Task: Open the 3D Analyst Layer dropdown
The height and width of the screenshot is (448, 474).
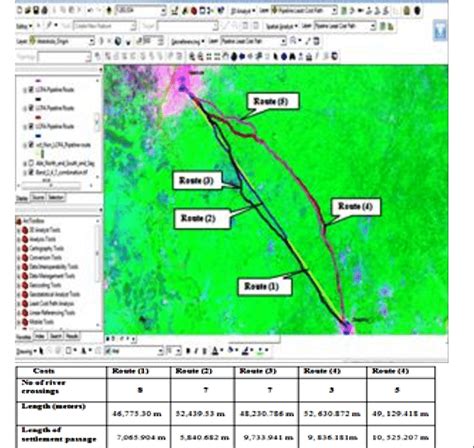Action: coord(334,11)
